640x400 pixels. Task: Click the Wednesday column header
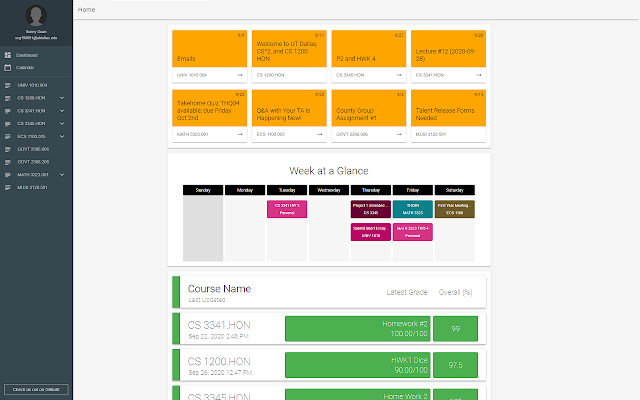[x=329, y=190]
